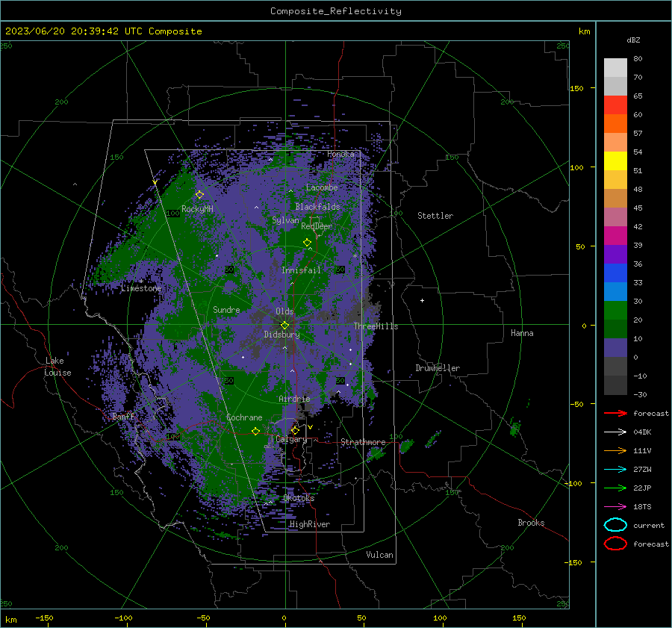
Task: Click the Brooks town label
Action: coord(531,523)
